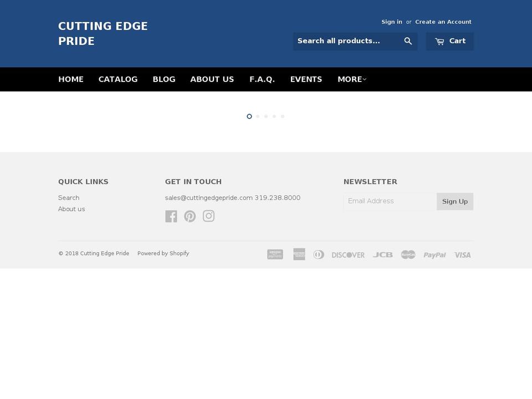Open the BLOG menu item

click(x=164, y=79)
